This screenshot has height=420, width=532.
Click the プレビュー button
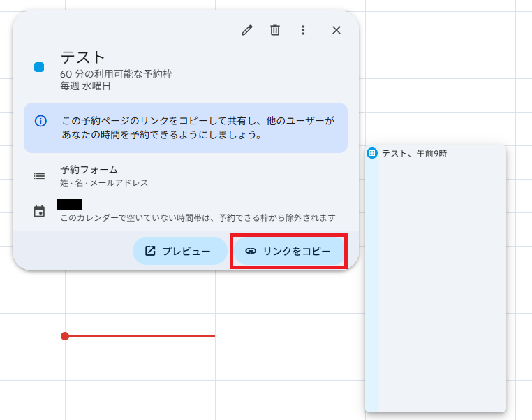[180, 251]
